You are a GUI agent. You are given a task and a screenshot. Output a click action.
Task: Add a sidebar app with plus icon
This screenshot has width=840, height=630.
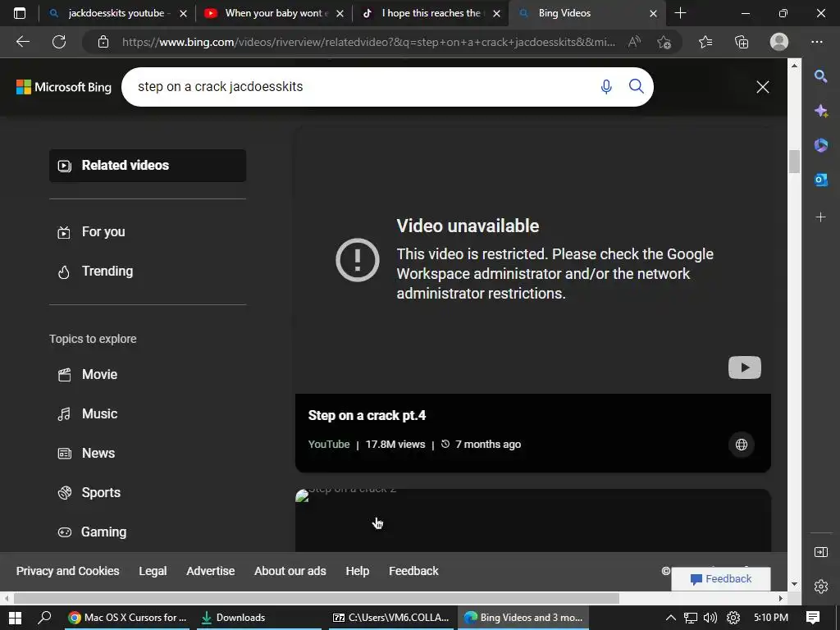click(x=820, y=217)
